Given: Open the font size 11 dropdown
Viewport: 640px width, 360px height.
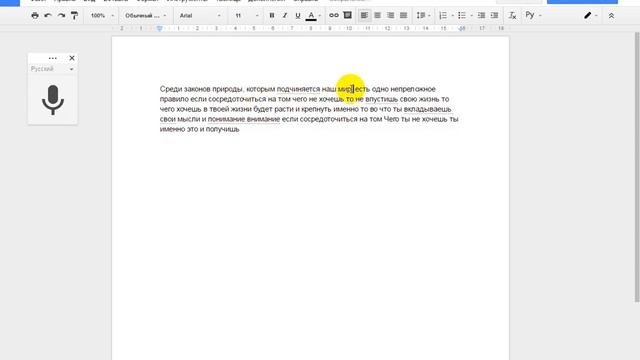Looking at the screenshot, I should click(247, 16).
